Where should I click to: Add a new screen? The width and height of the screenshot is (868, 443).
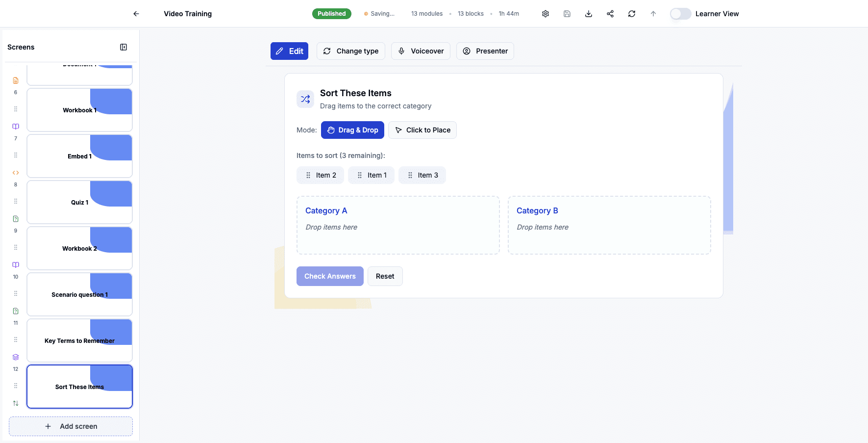pos(71,426)
